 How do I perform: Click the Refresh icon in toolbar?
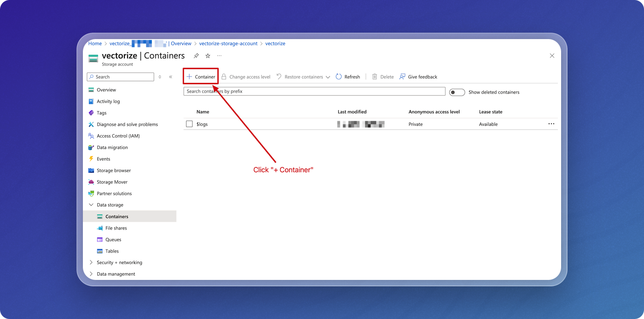339,77
